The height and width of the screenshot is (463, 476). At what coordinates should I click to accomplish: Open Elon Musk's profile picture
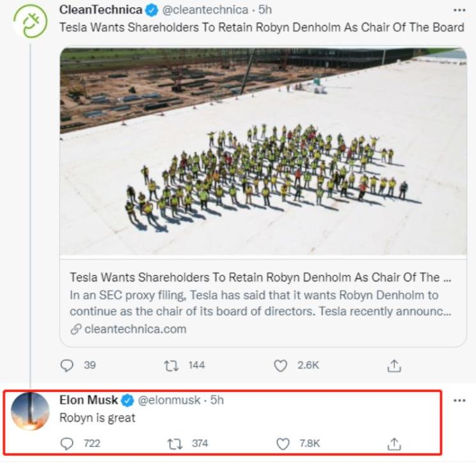pyautogui.click(x=30, y=411)
